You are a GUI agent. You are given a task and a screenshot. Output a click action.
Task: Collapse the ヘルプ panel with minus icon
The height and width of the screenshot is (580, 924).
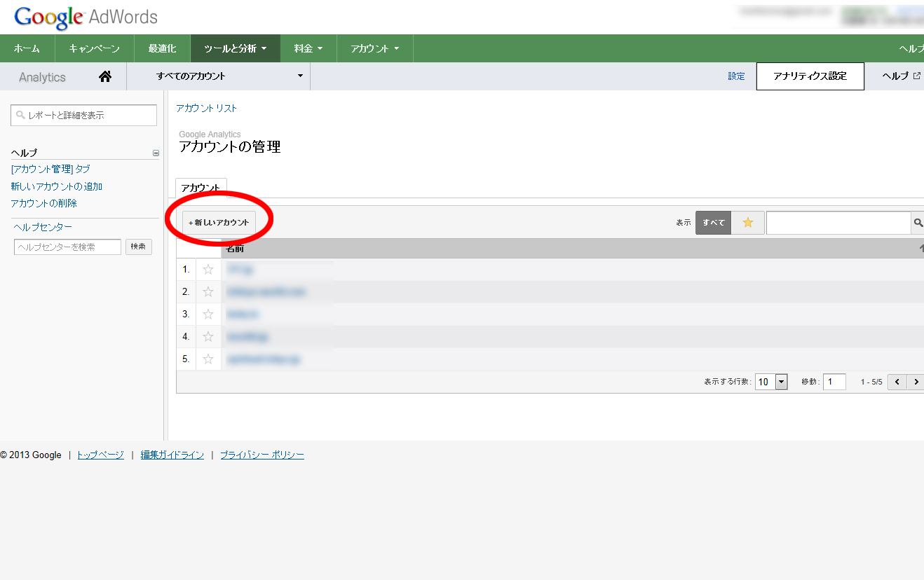click(x=156, y=153)
